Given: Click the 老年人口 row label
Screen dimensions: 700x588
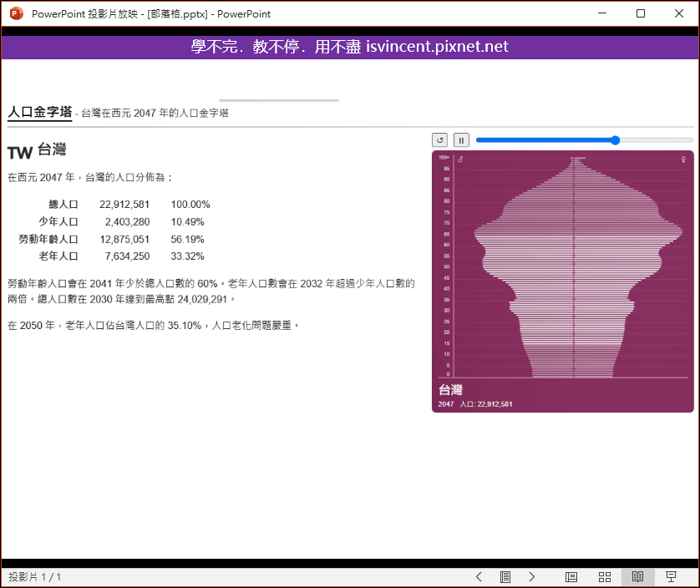Looking at the screenshot, I should [x=58, y=256].
